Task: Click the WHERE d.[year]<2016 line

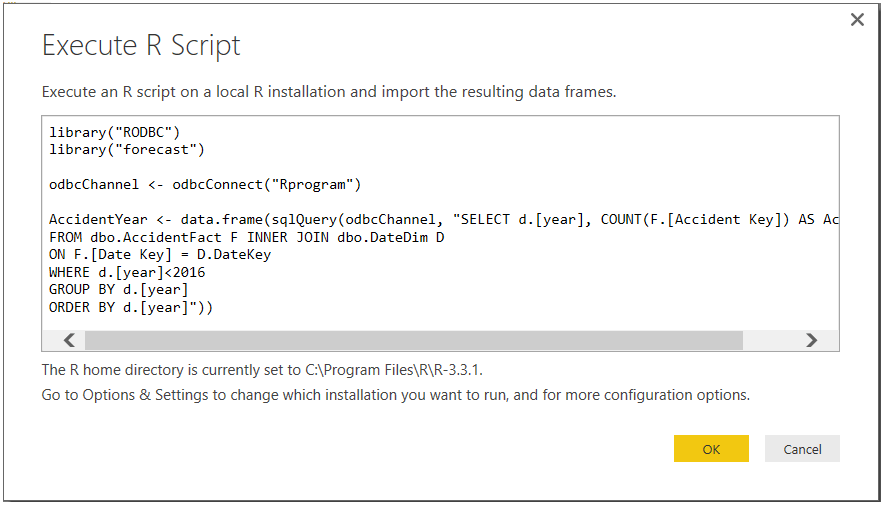Action: click(x=127, y=272)
